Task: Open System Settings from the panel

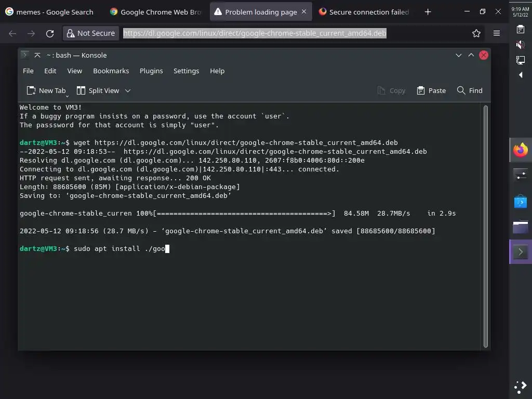Action: [x=521, y=176]
